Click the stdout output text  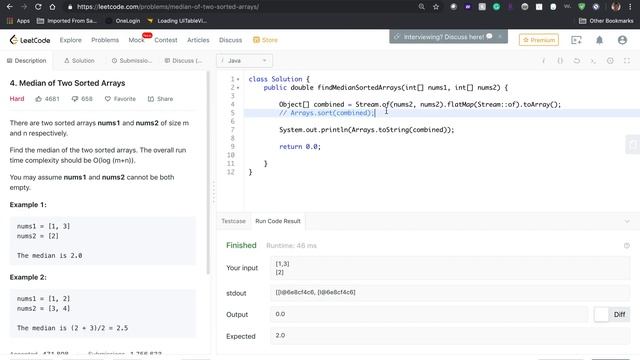316,292
